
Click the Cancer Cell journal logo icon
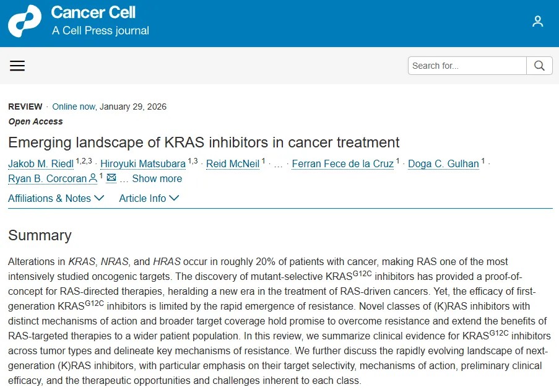point(24,21)
